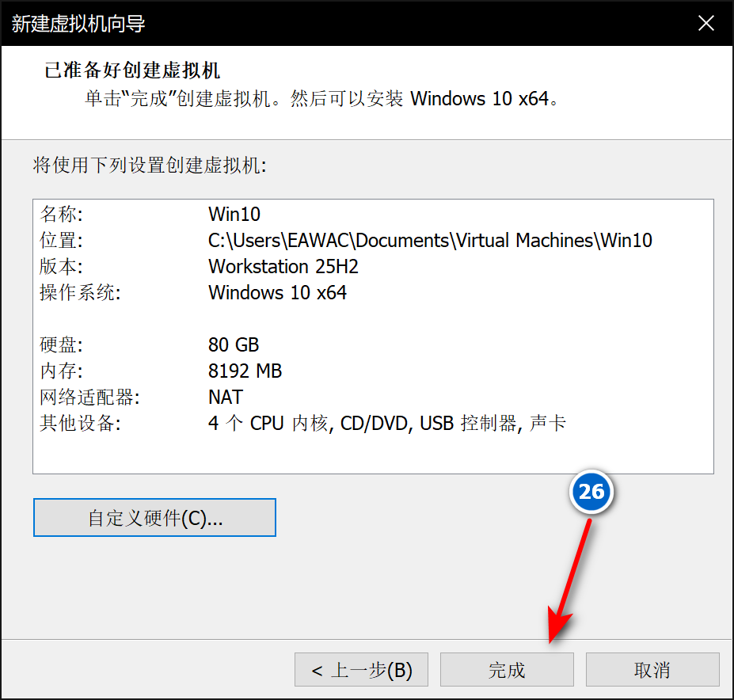Select the 网络适配器 NAT value
This screenshot has width=734, height=700.
pos(225,398)
